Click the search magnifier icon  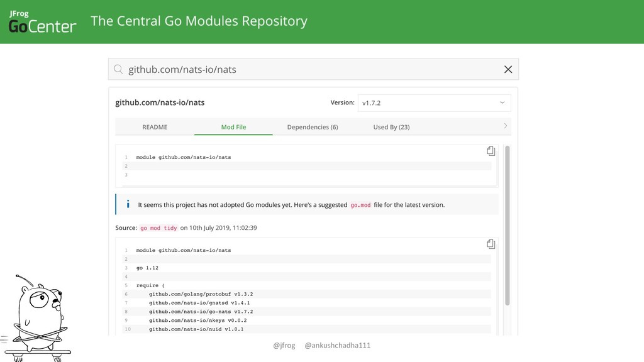(118, 69)
